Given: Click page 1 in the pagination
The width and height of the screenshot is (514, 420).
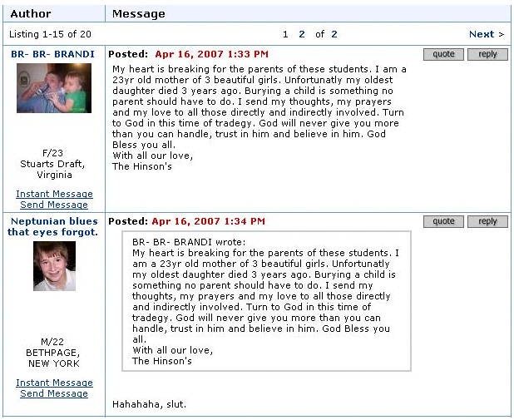Looking at the screenshot, I should pos(285,34).
